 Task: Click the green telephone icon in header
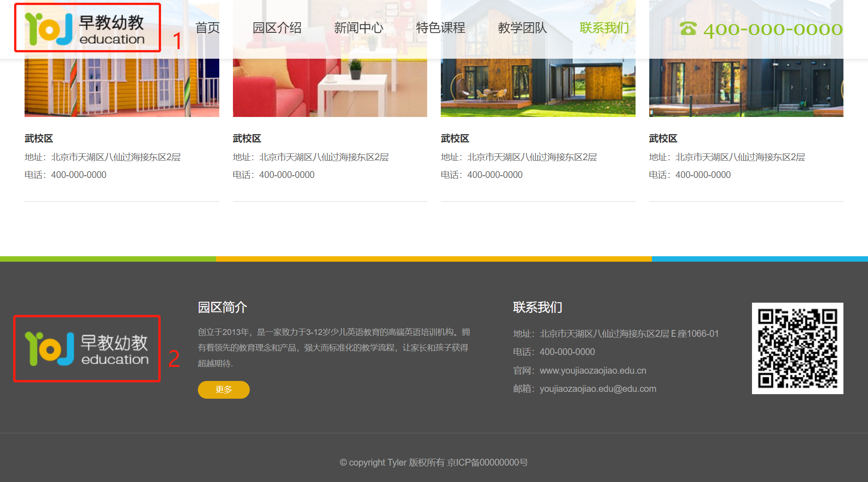pos(688,29)
